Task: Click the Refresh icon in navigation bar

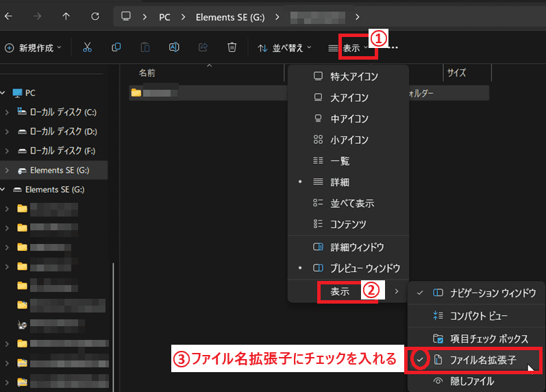Action: point(95,16)
